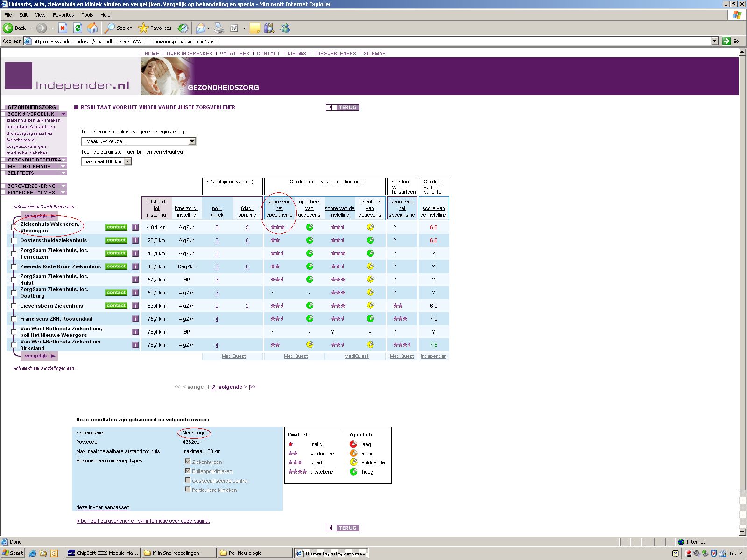Click the Edit with Word icon

point(234,28)
